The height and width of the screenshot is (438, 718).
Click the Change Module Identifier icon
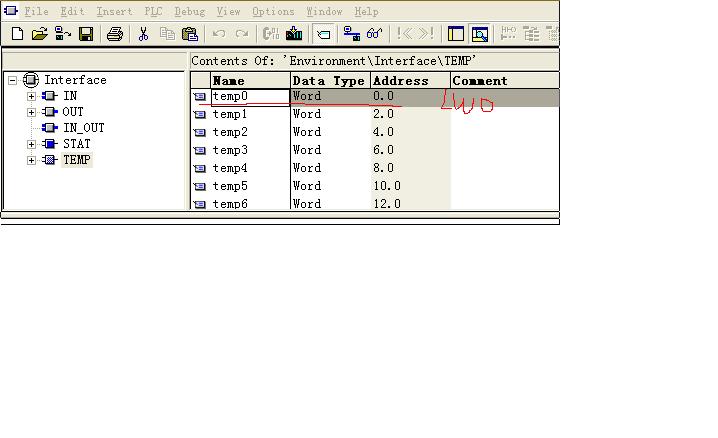(271, 33)
